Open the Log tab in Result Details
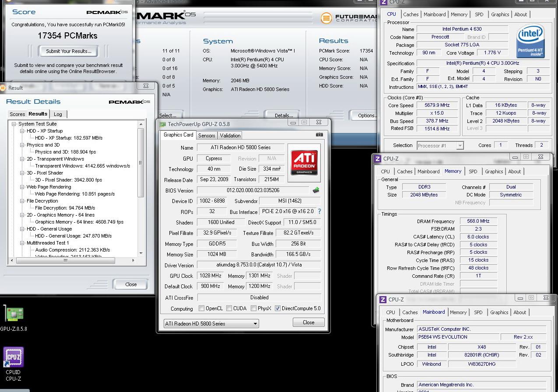Screen dimensions: 558x392 58,114
